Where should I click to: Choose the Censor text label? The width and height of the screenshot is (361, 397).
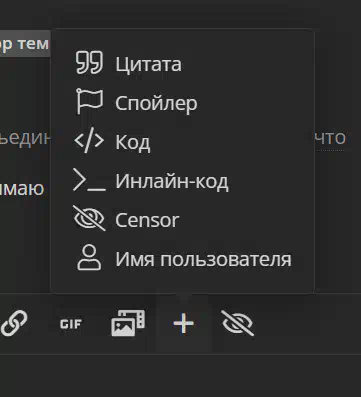click(x=147, y=220)
